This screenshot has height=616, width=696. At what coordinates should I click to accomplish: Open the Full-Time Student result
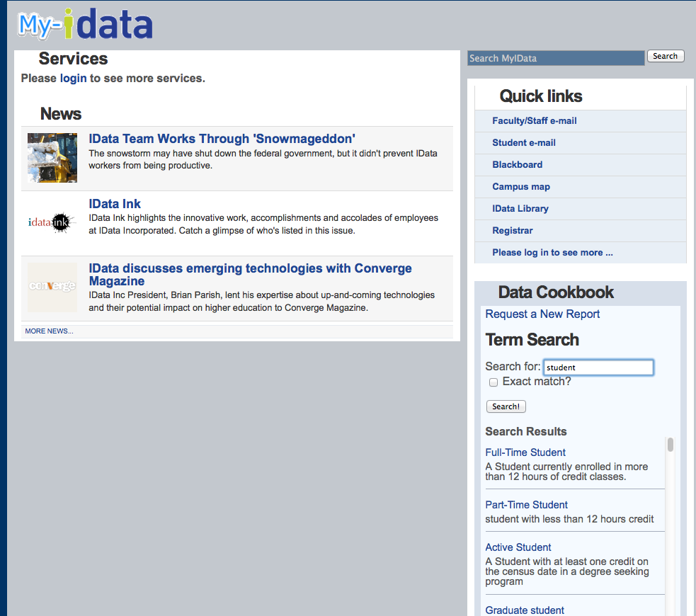coord(525,452)
